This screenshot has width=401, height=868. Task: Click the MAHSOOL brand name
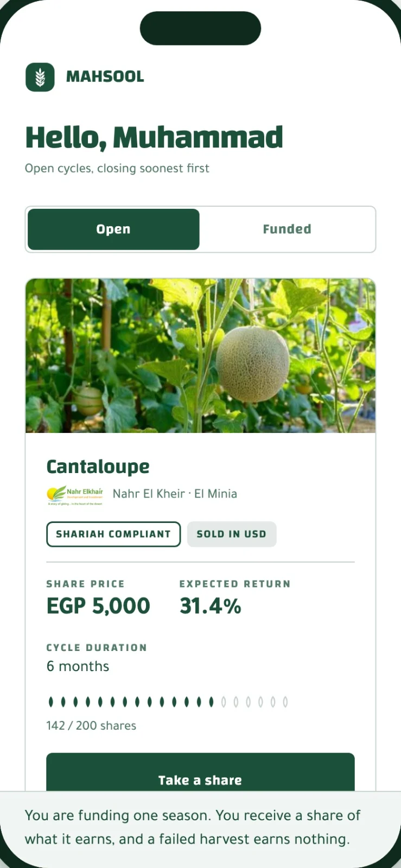pos(105,76)
